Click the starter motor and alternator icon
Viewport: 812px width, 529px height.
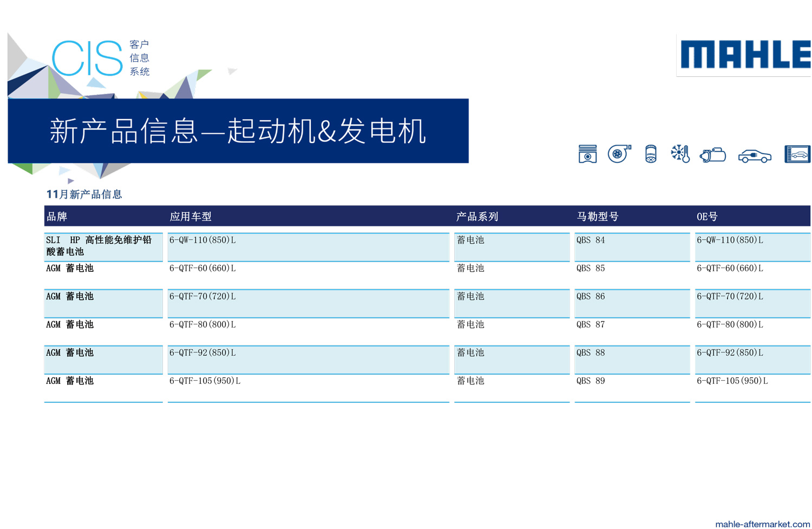[x=712, y=155]
